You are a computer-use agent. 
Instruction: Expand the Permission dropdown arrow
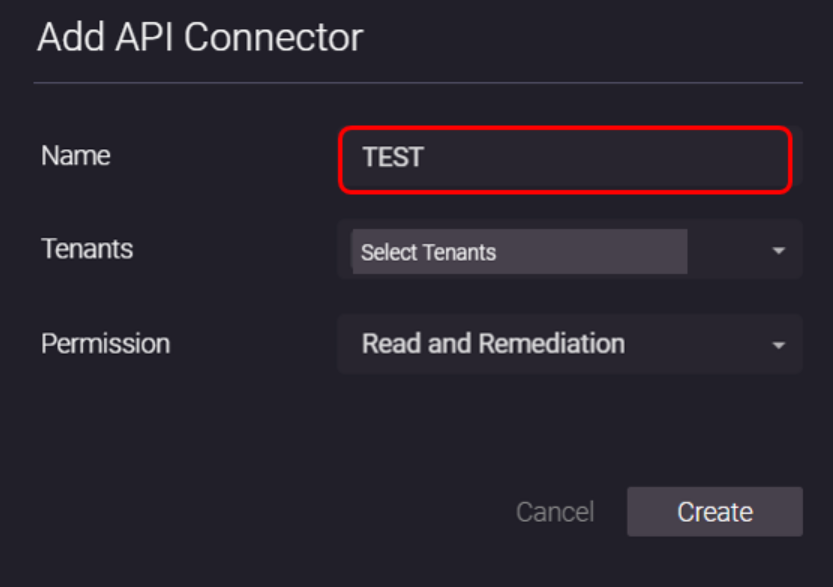[778, 345]
